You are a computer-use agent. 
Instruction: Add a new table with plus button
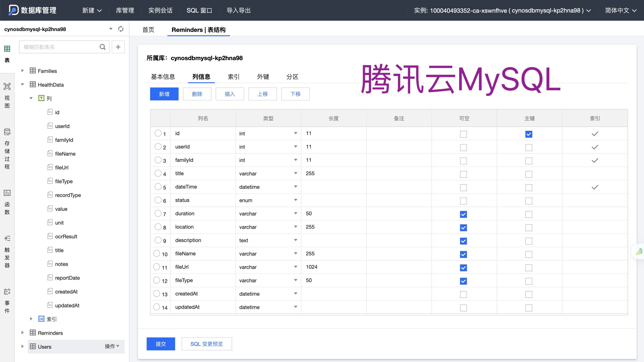pyautogui.click(x=118, y=47)
